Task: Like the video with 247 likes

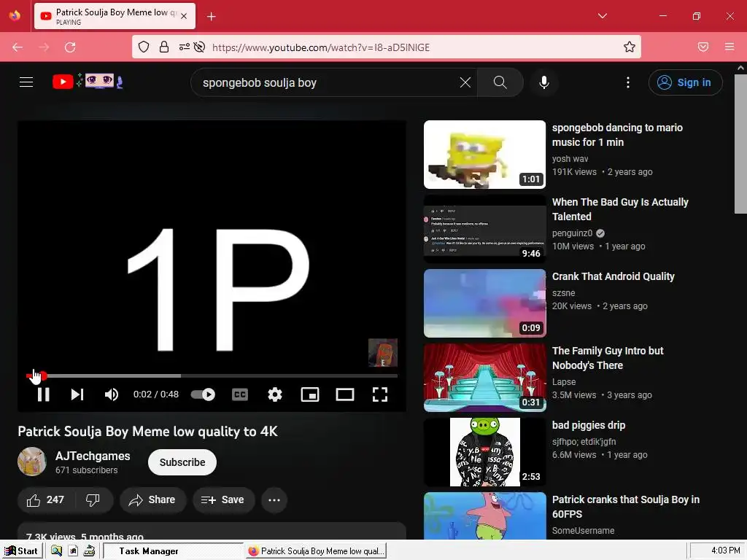Action: [x=46, y=500]
